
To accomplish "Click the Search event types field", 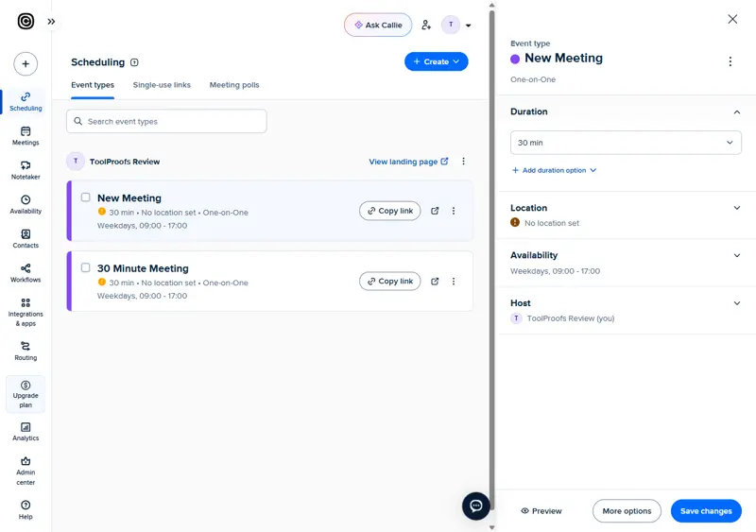I will tap(166, 121).
